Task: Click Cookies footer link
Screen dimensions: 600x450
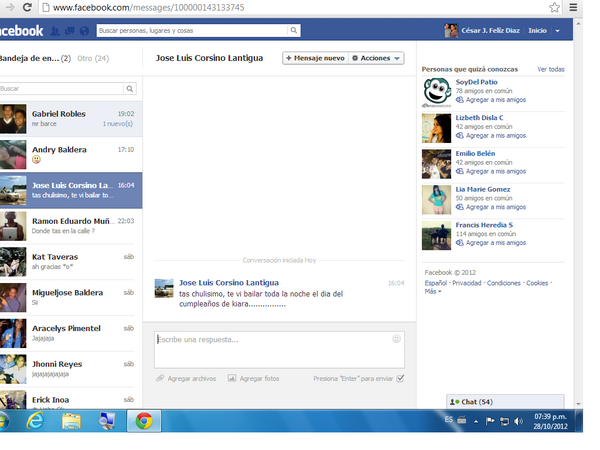Action: pos(537,283)
